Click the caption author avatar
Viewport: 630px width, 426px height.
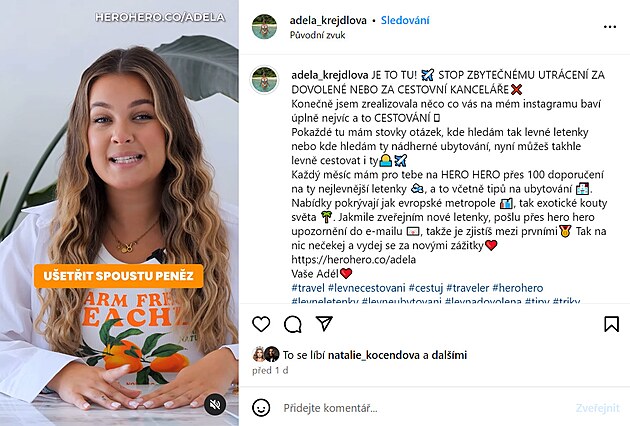click(264, 79)
